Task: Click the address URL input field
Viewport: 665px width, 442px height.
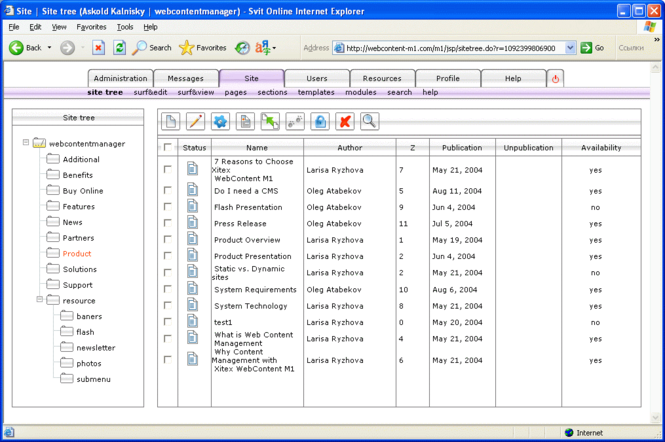Action: (454, 48)
